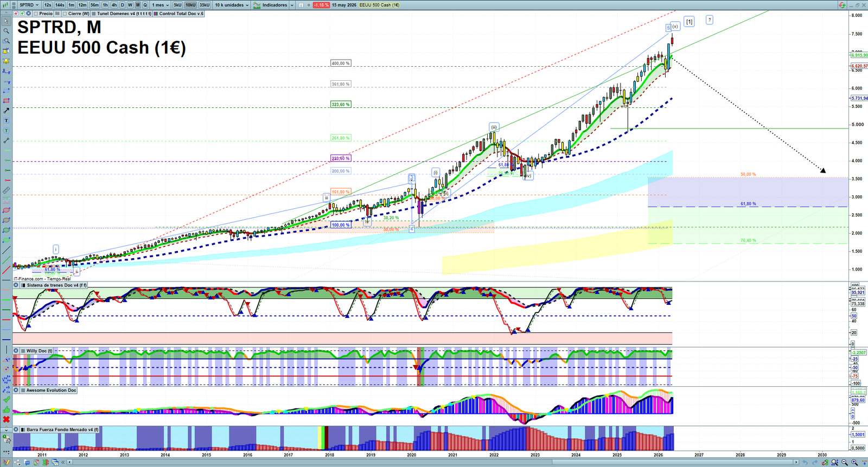The width and height of the screenshot is (868, 467).
Task: Select the magnifier zoom tool
Action: 6,31
